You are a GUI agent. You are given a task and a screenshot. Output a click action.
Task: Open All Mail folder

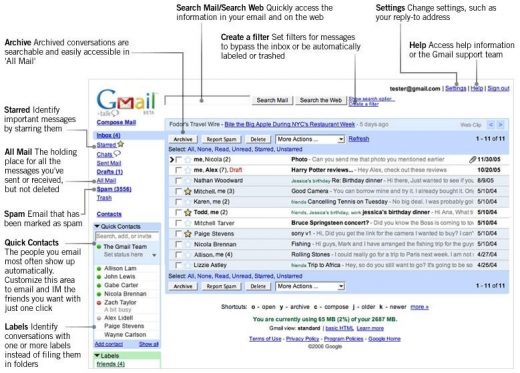point(106,181)
